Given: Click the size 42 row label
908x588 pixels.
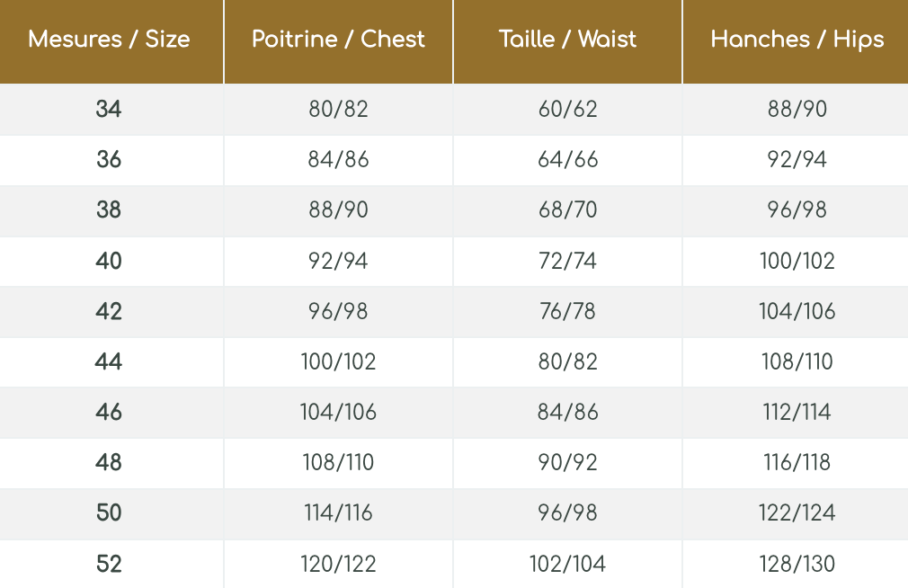Looking at the screenshot, I should tap(109, 312).
